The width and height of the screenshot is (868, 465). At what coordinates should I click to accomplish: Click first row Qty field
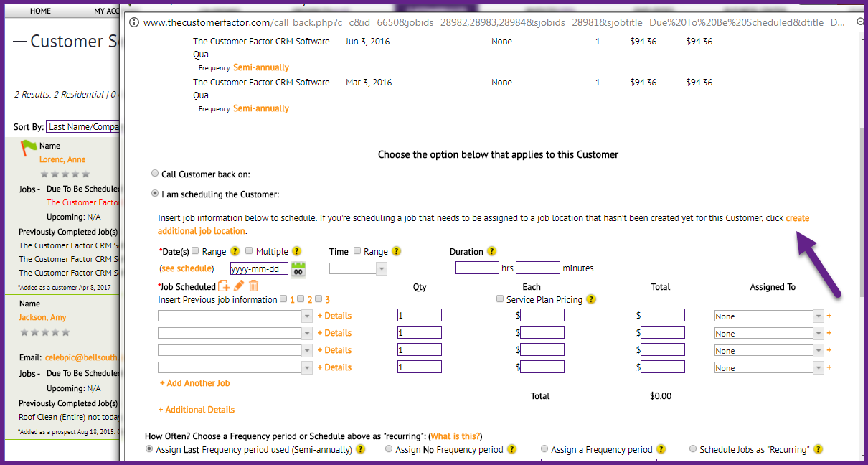click(x=420, y=315)
